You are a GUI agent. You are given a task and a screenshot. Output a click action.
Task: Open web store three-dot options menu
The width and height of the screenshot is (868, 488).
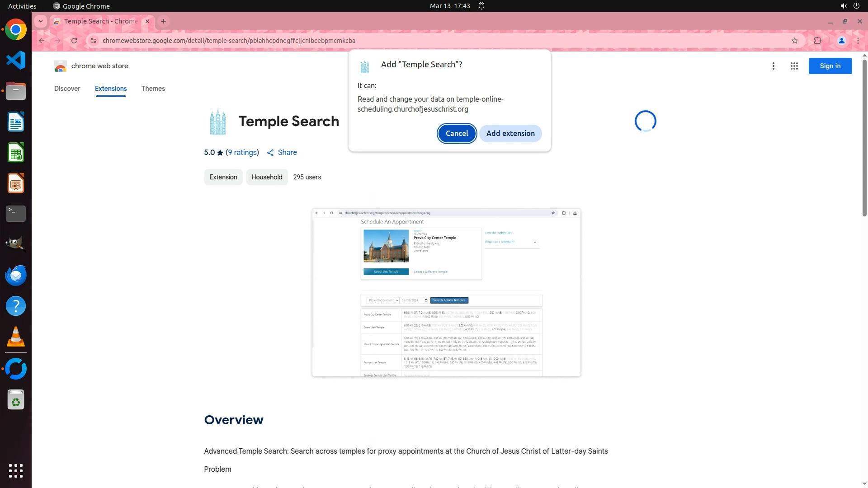(773, 66)
